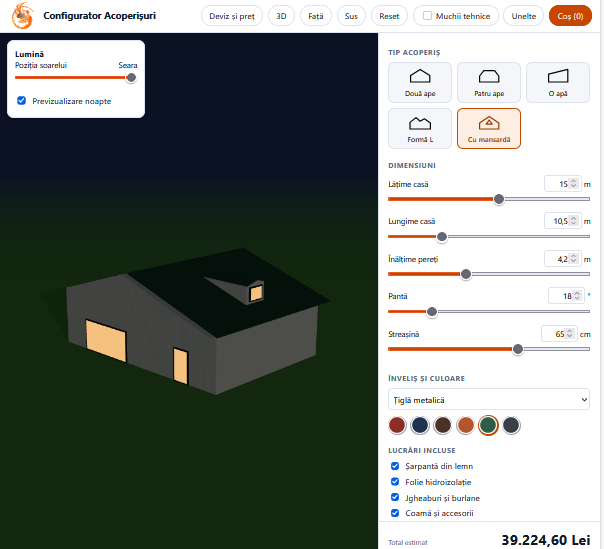Screen dimensions: 604x549
Task: Choose the dark brown roof color swatch
Action: (x=443, y=425)
